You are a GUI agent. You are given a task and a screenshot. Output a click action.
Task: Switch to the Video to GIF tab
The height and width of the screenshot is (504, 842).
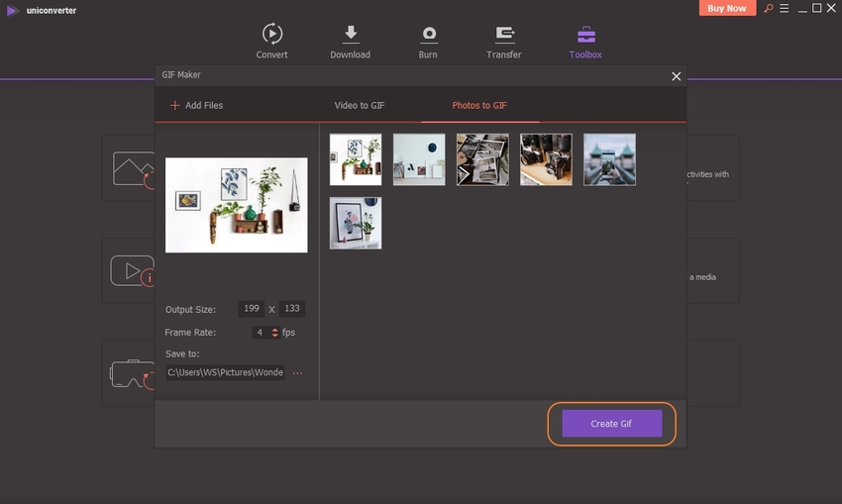tap(359, 105)
